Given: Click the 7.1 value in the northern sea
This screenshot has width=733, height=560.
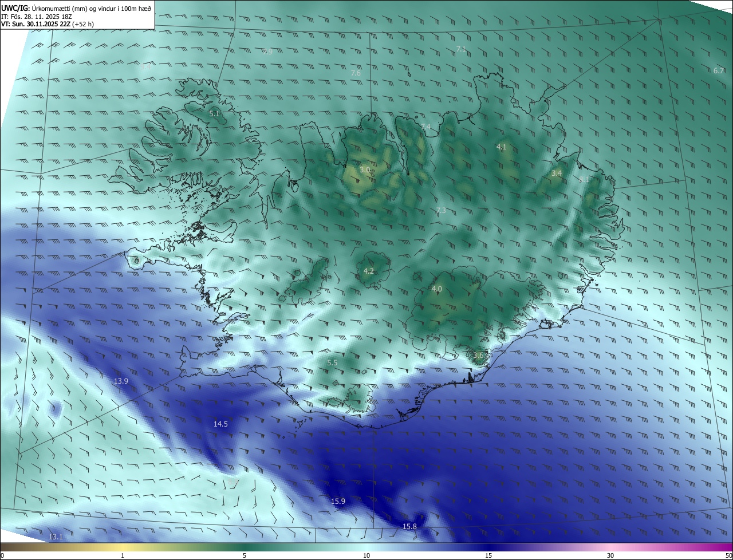Looking at the screenshot, I should (x=461, y=50).
